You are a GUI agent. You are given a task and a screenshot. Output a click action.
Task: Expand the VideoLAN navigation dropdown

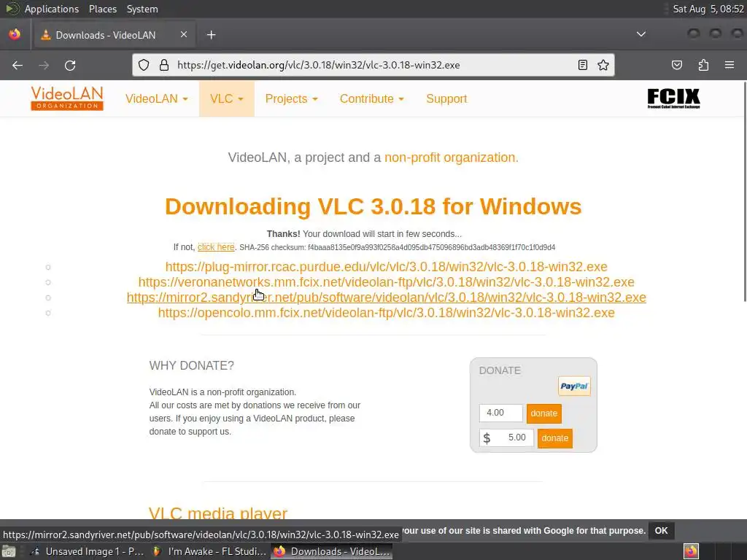point(157,98)
